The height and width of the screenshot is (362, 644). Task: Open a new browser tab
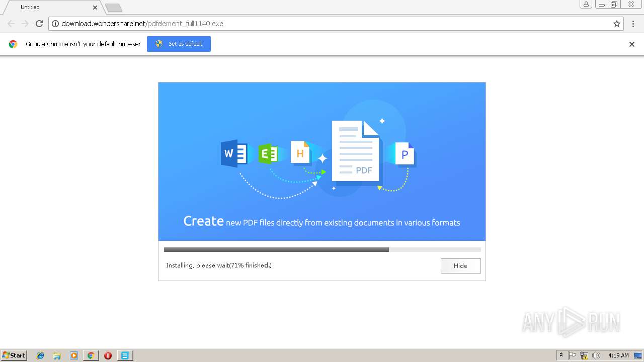[114, 8]
